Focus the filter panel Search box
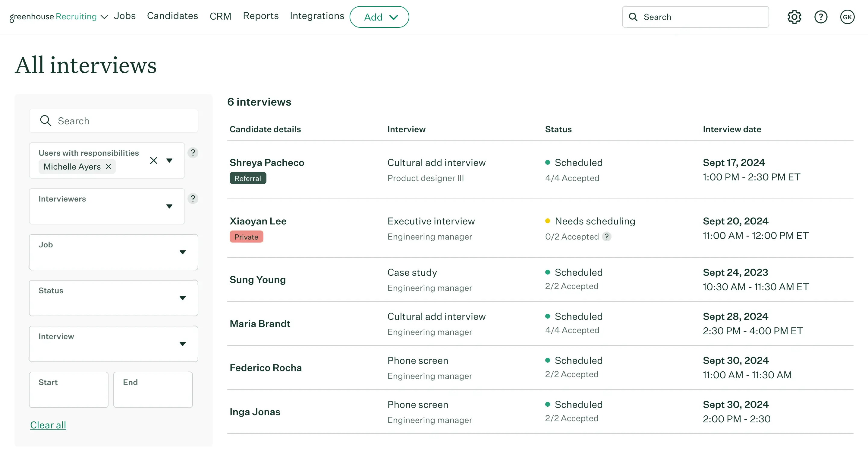This screenshot has height=464, width=868. click(114, 121)
